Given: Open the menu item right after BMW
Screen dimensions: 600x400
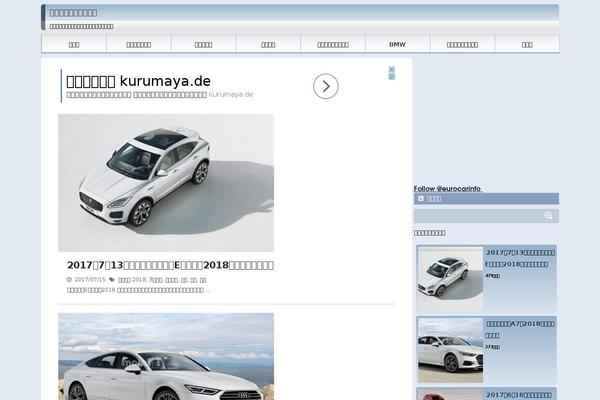Looking at the screenshot, I should (x=462, y=44).
